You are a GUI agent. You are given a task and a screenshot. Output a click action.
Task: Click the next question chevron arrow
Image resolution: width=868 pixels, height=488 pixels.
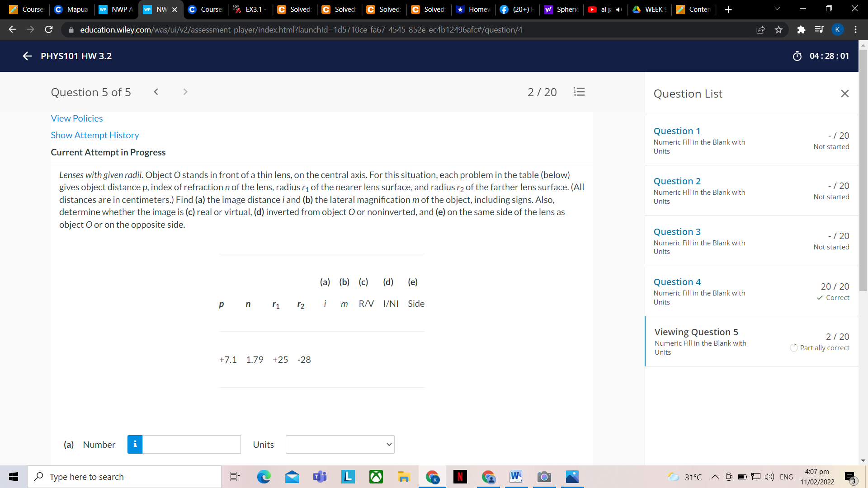[185, 92]
